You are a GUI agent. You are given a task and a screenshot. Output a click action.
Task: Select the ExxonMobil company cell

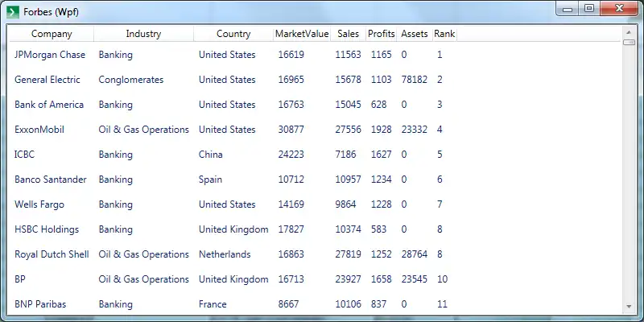click(39, 130)
